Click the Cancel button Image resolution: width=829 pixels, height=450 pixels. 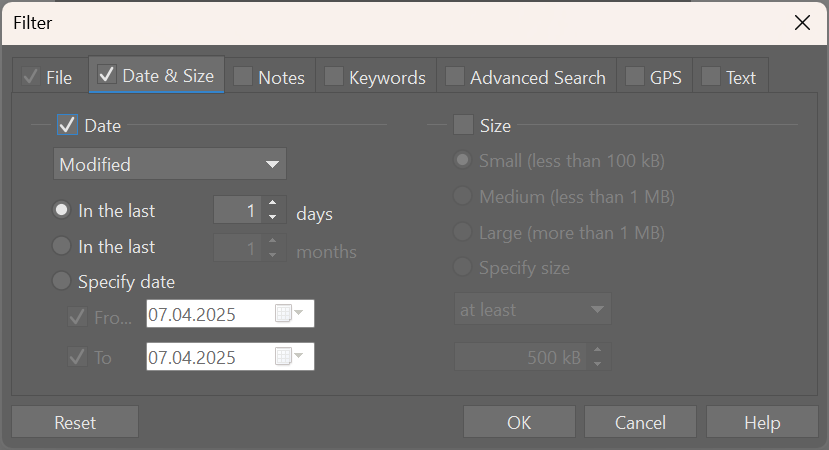[x=640, y=422]
